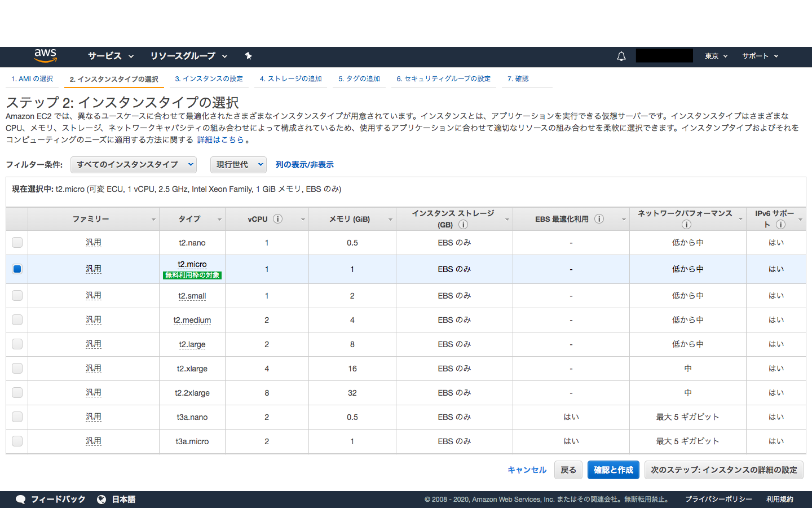This screenshot has width=812, height=508.
Task: Open the 現行世代 generation dropdown
Action: [x=239, y=165]
